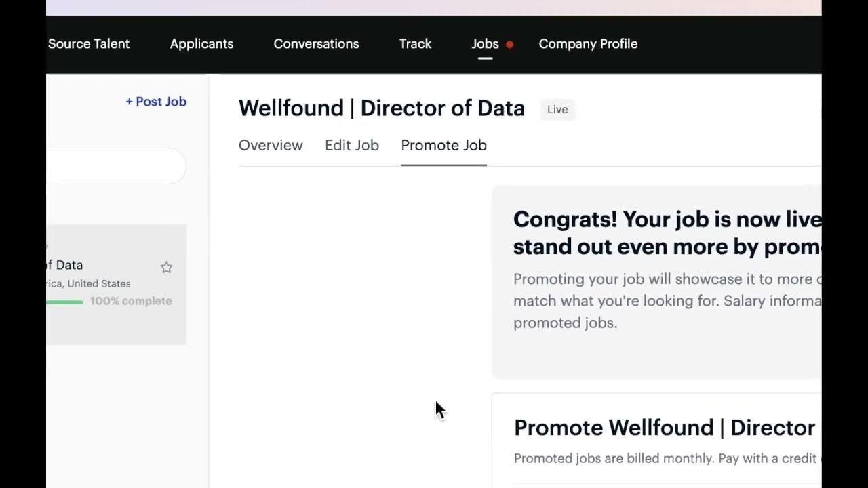Select the Promote Job tab
Image resolution: width=868 pixels, height=488 pixels.
[443, 146]
